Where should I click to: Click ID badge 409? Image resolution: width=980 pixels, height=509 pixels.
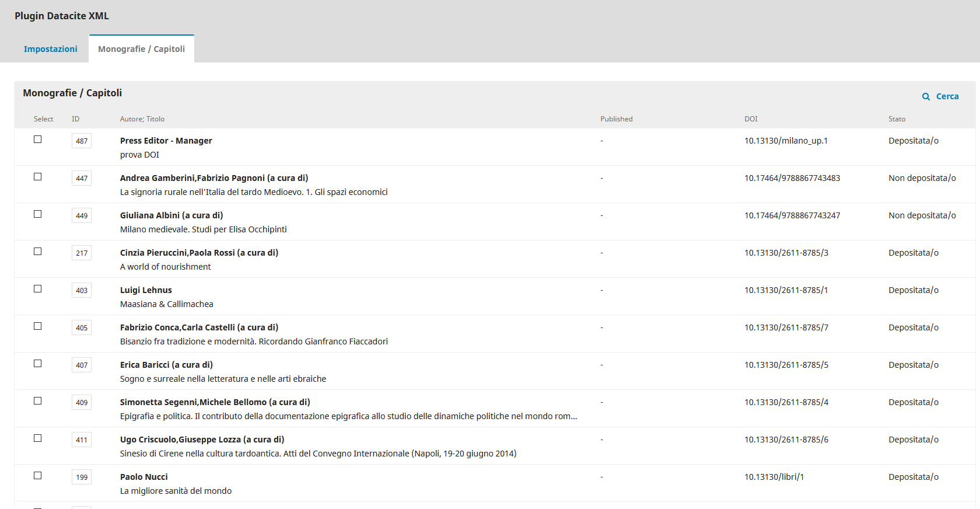point(82,402)
